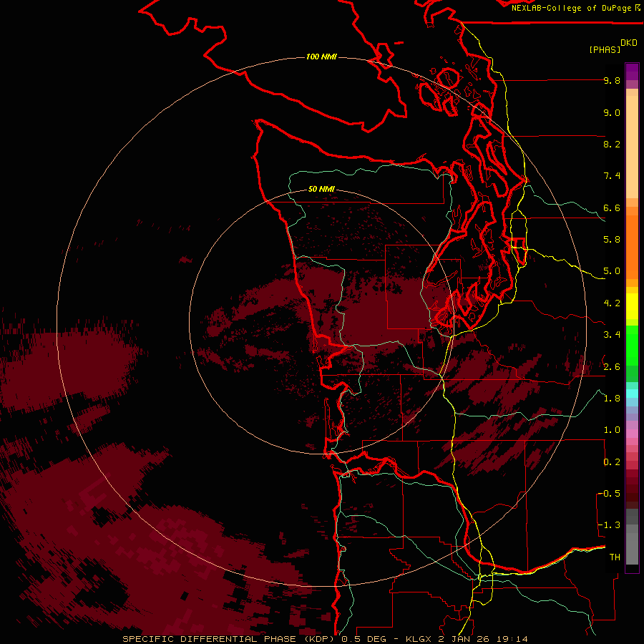This screenshot has width=644, height=644.
Task: Click the 5.8 value on the color scale
Action: click(612, 240)
